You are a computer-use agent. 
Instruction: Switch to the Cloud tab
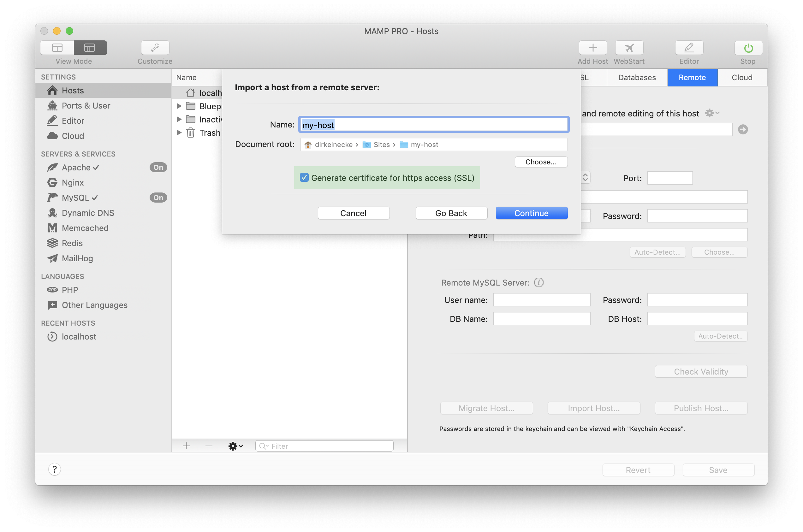[742, 77]
